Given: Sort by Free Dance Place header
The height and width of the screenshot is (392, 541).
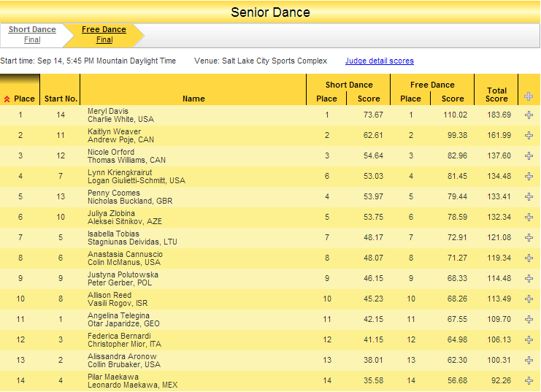Looking at the screenshot, I should (410, 99).
